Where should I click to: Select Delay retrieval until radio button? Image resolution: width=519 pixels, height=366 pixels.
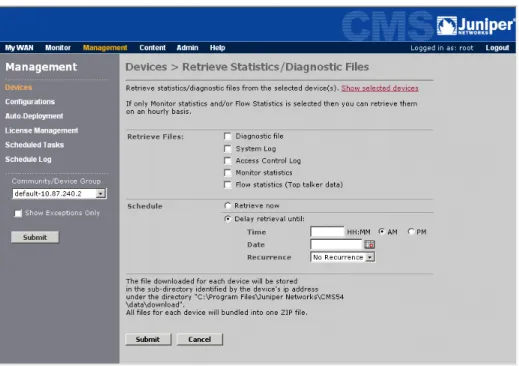[x=227, y=219]
